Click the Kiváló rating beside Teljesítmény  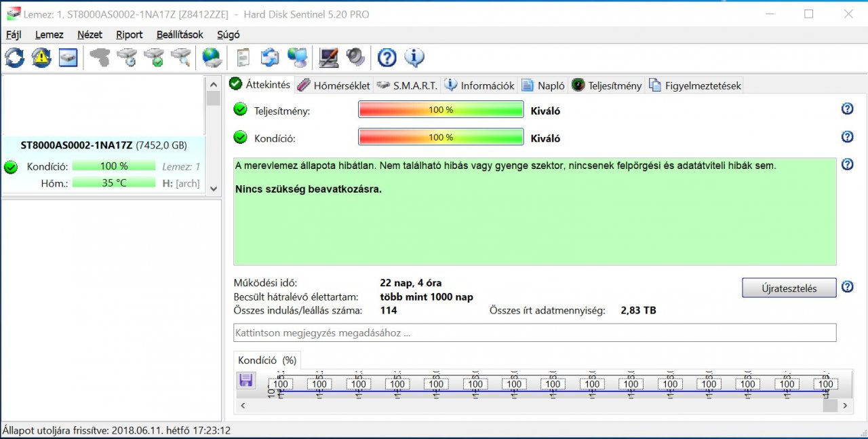545,111
